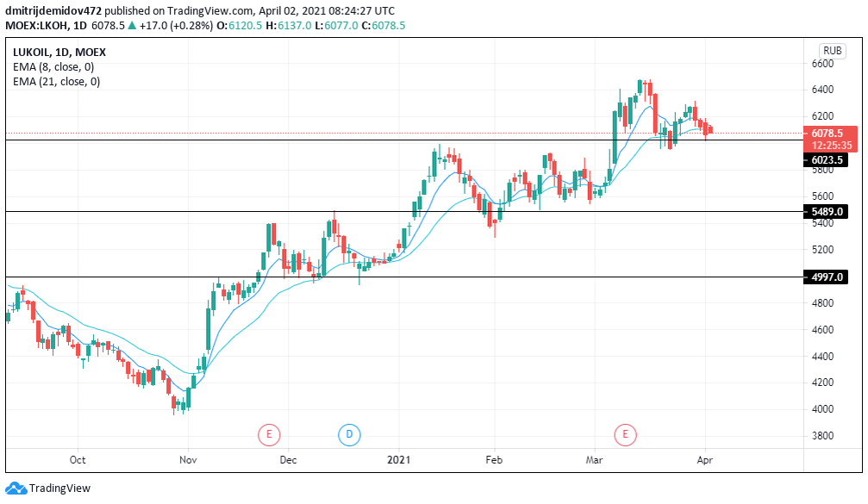The image size is (868, 504).
Task: Click the low value L:6077.0 in header
Action: tap(336, 26)
